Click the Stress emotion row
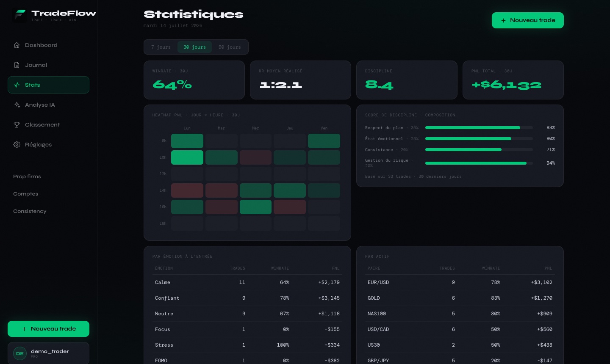The image size is (610, 364). [247, 345]
